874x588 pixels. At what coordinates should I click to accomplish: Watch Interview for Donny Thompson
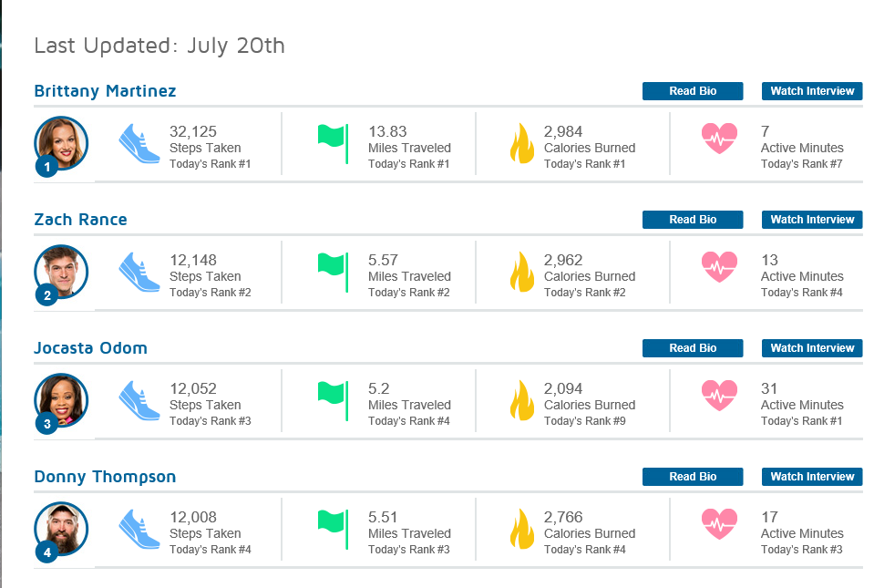pos(812,477)
